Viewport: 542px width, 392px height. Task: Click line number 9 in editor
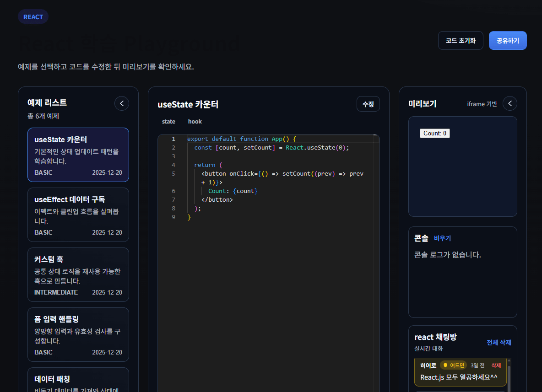click(x=173, y=217)
